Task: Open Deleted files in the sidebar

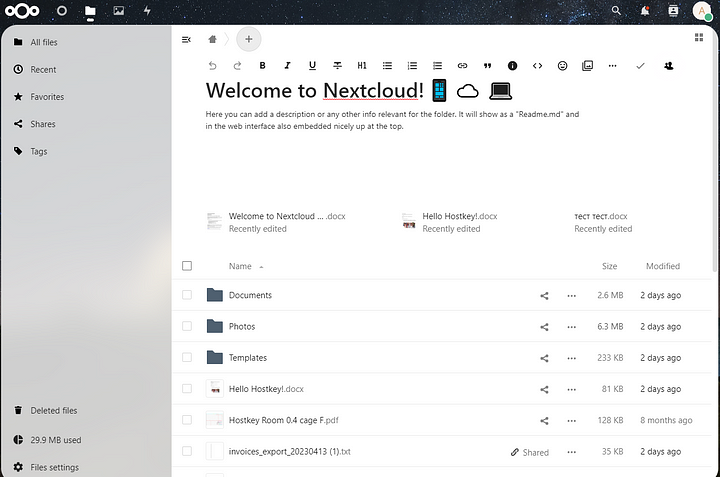Action: [53, 411]
